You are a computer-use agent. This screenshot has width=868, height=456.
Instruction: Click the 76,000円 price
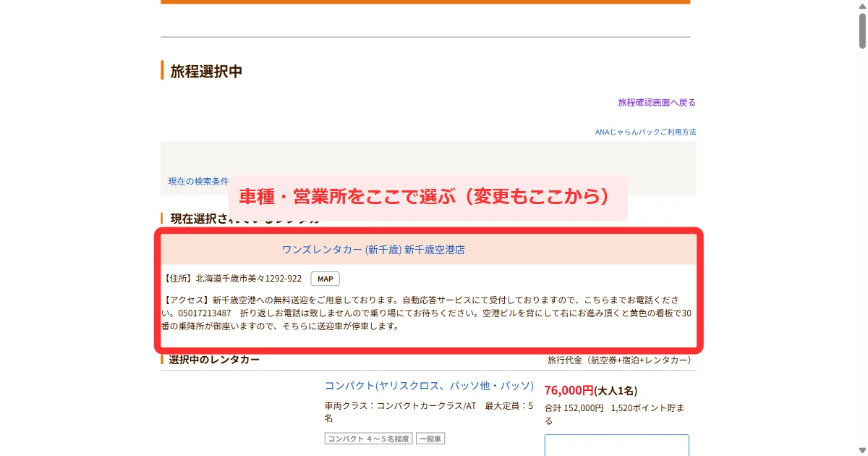(569, 390)
